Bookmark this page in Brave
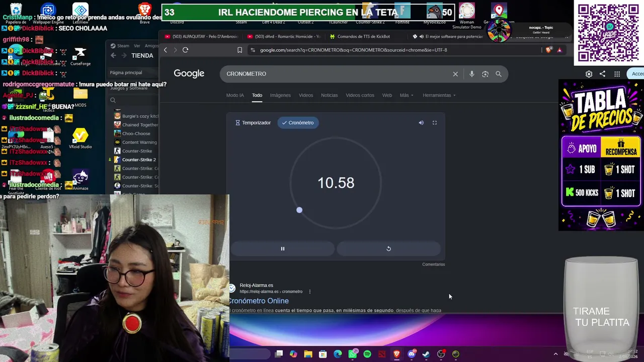The image size is (644, 362). coord(239,50)
